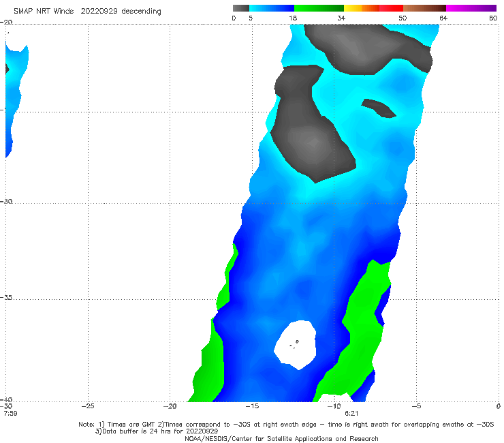Viewport: 504px width, 443px height.
Task: Select the longitude axis label '-20'
Action: [170, 406]
